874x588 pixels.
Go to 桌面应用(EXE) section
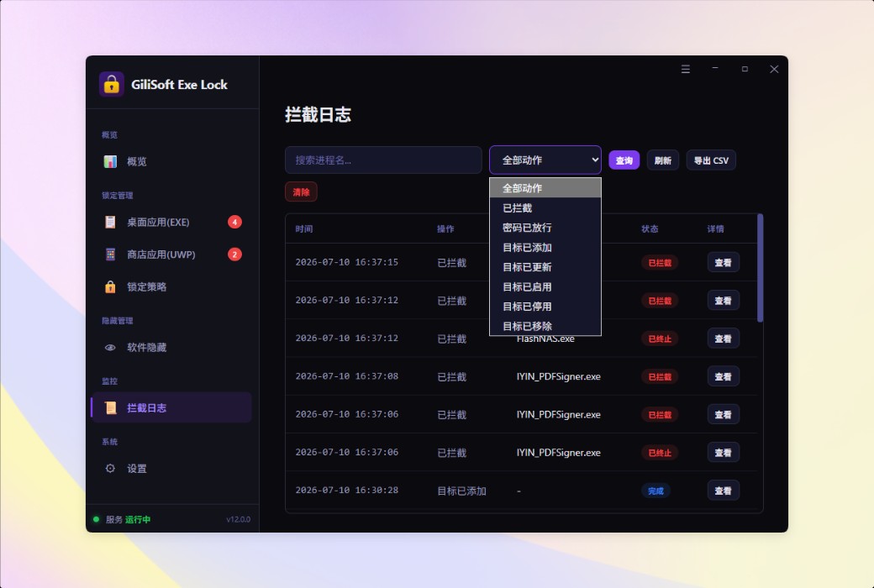[x=171, y=222]
